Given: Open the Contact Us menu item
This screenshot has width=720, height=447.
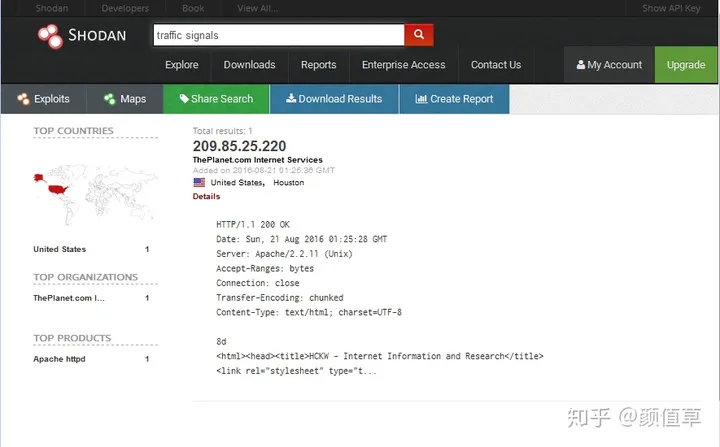Looking at the screenshot, I should tap(496, 65).
